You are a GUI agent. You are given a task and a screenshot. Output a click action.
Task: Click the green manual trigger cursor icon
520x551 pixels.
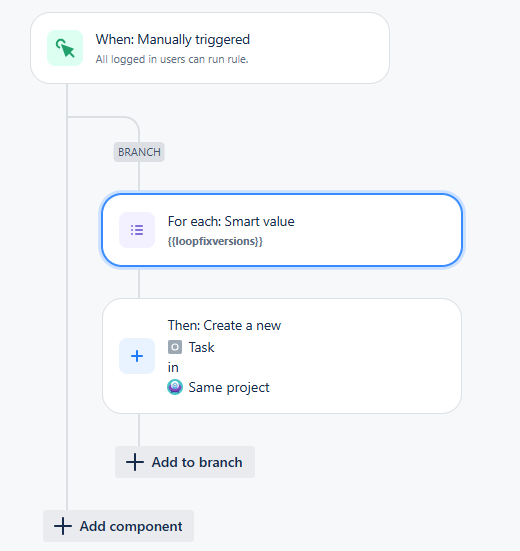point(65,48)
